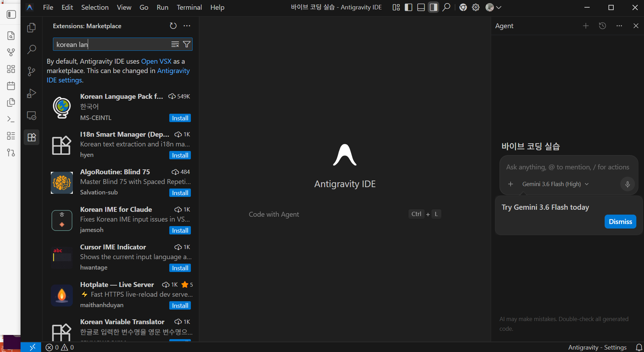
Task: Open the View menu
Action: (x=124, y=7)
